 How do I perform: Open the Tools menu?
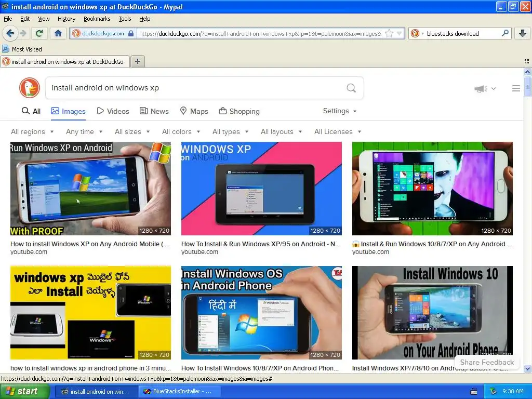[125, 19]
